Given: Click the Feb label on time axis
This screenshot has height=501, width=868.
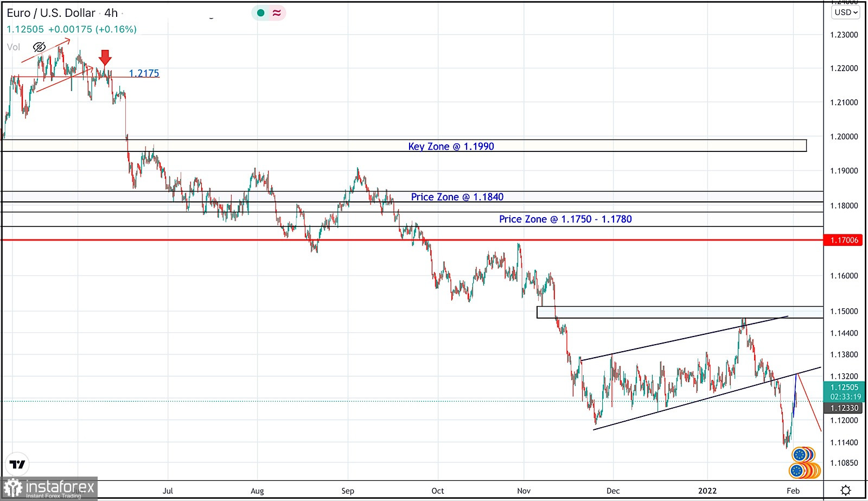Looking at the screenshot, I should tap(793, 491).
